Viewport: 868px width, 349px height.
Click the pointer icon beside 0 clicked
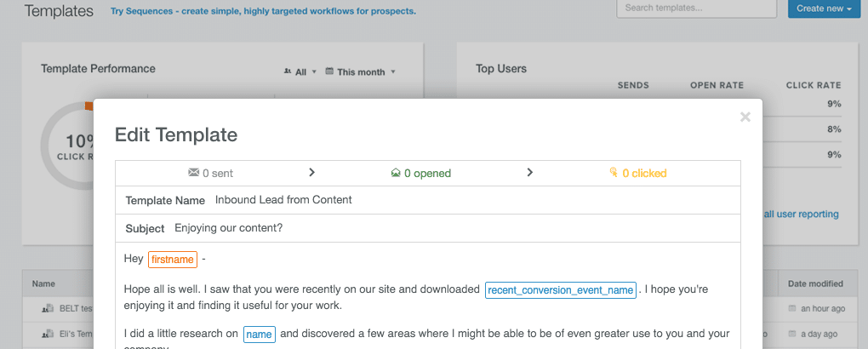click(614, 173)
